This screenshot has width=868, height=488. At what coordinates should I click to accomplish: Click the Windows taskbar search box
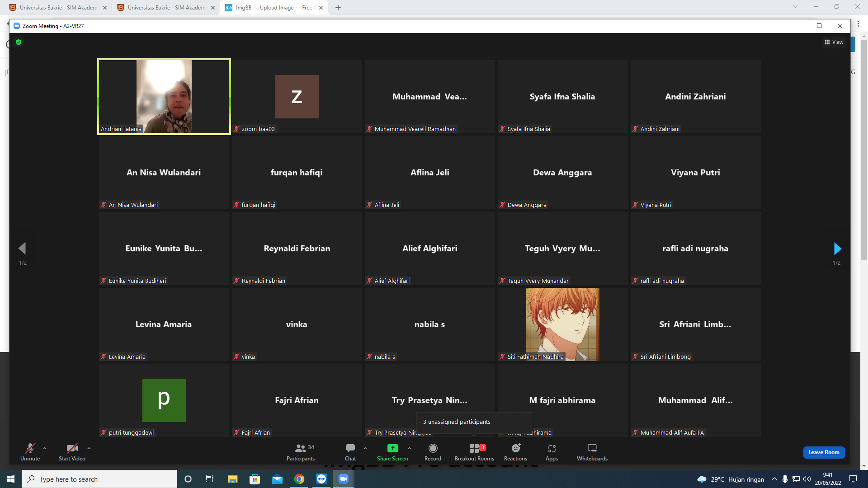(x=99, y=479)
